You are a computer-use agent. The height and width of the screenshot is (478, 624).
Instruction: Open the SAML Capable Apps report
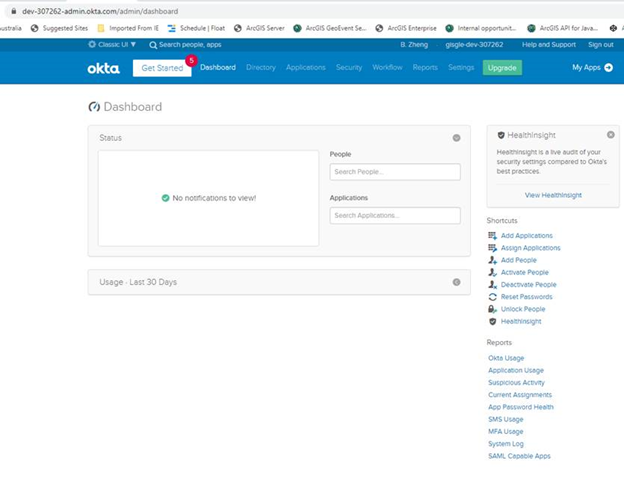point(519,456)
